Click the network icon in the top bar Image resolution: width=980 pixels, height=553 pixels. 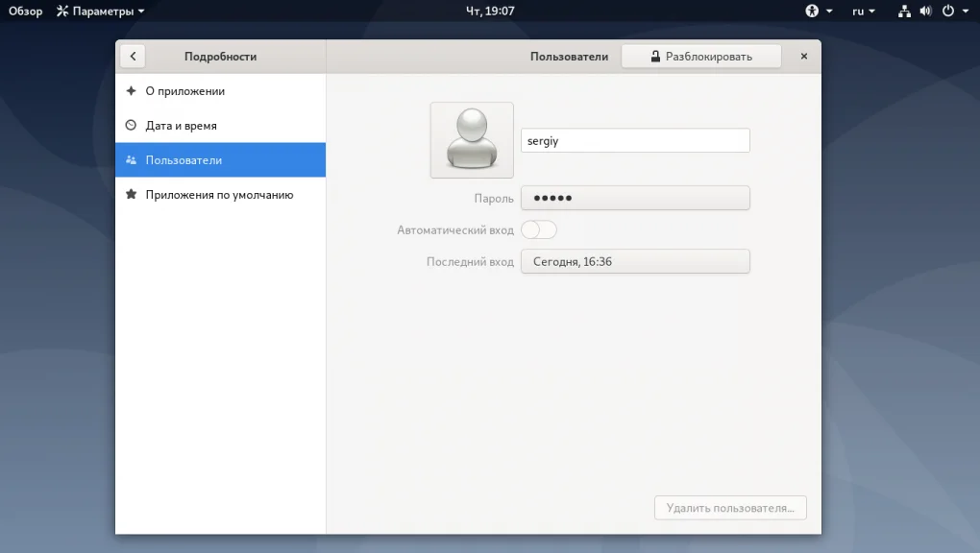904,11
